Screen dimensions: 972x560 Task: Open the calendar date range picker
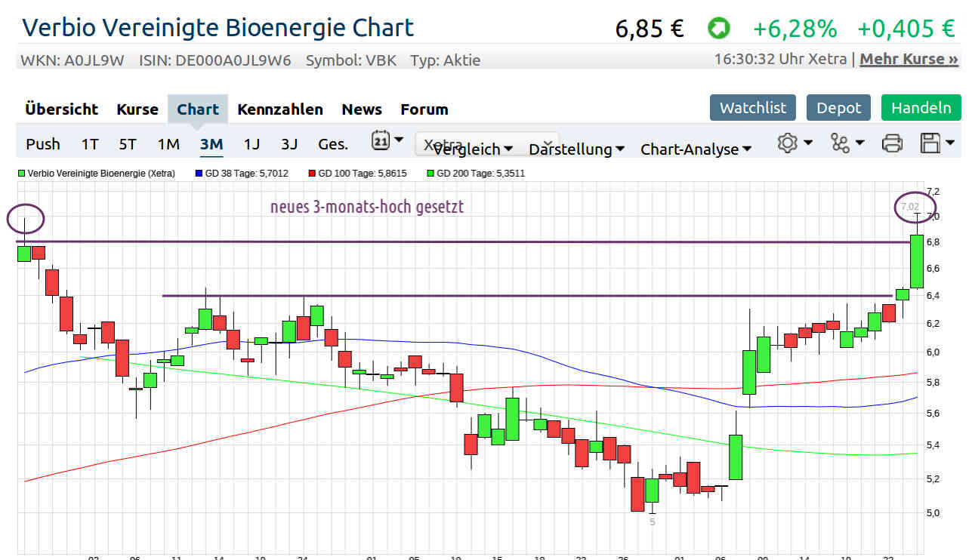pos(387,141)
